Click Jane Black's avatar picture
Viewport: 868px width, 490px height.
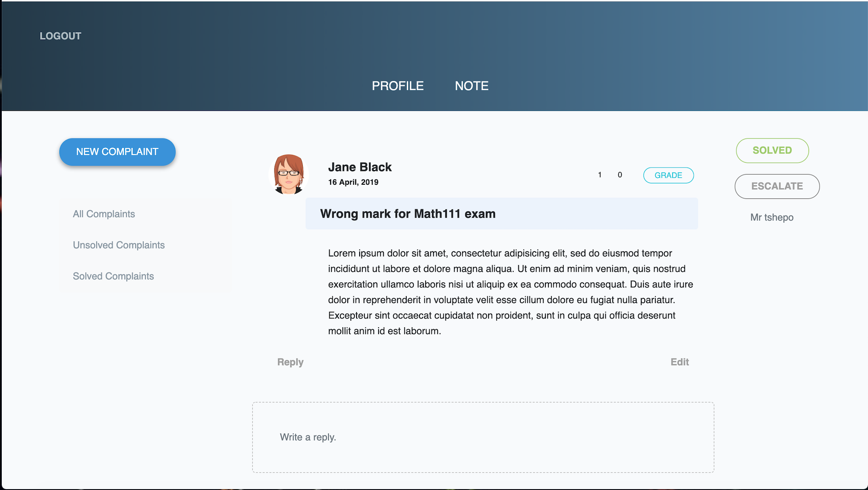[288, 174]
